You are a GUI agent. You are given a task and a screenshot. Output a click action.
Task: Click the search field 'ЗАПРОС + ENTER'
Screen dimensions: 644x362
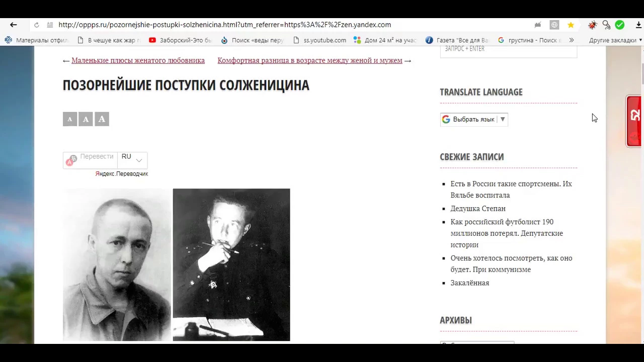click(x=509, y=50)
